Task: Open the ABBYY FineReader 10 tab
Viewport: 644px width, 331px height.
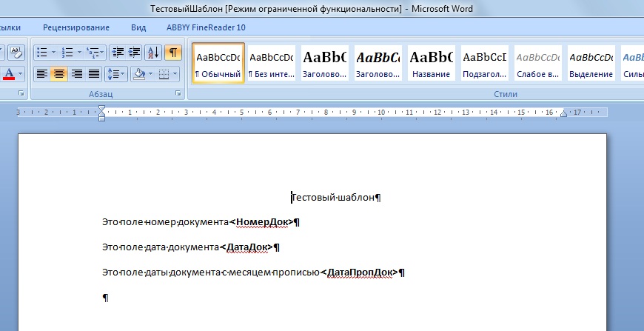Action: click(x=206, y=27)
